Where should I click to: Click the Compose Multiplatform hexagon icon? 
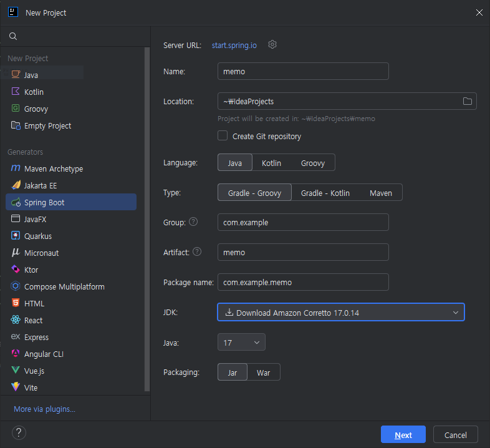tap(16, 286)
